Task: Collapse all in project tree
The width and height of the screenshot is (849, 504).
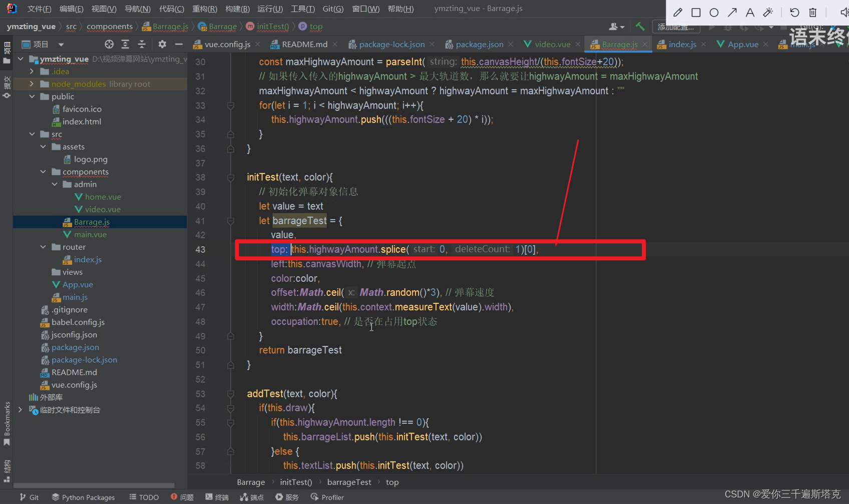Action: click(142, 44)
